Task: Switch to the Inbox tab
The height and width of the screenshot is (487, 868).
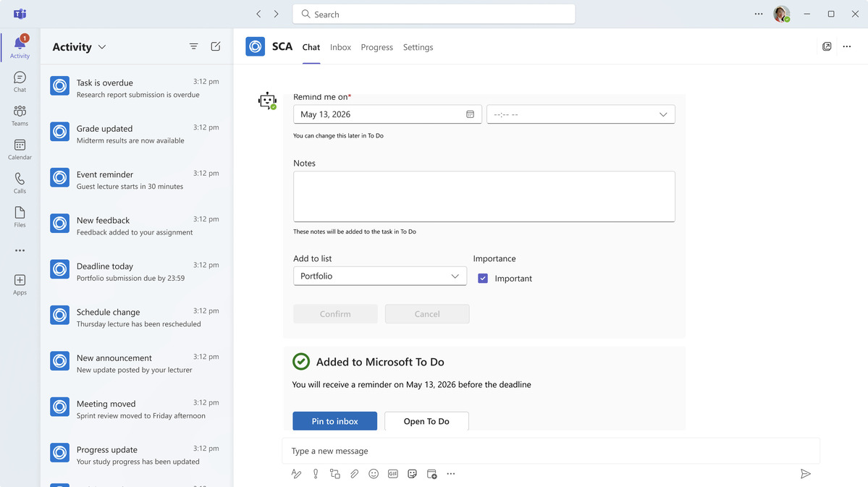Action: point(340,47)
